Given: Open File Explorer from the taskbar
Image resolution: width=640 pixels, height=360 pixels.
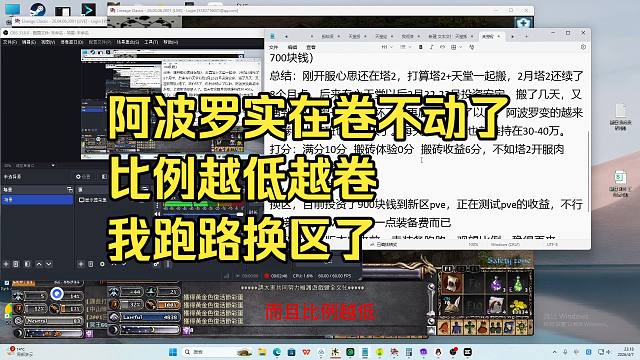Looking at the screenshot, I should coord(262,352).
